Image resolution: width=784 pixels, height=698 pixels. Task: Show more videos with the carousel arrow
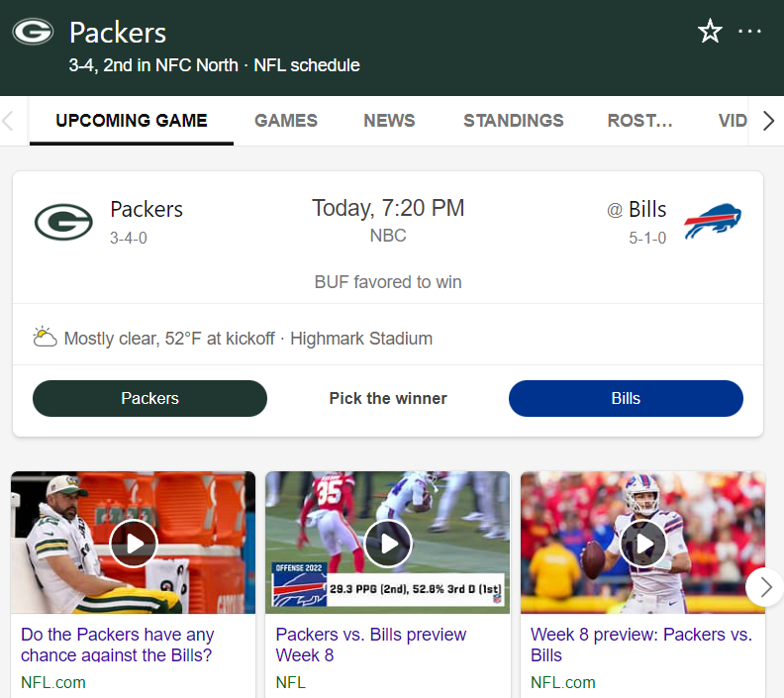click(765, 587)
